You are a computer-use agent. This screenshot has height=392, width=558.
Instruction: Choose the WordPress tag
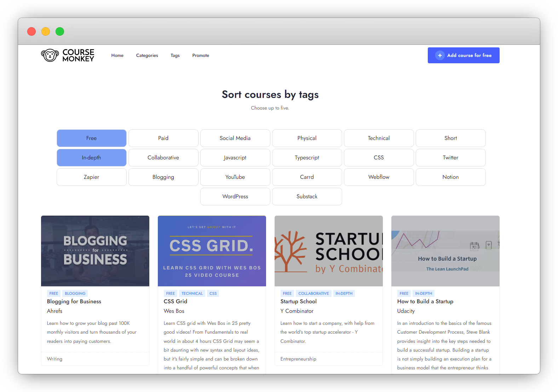click(235, 197)
